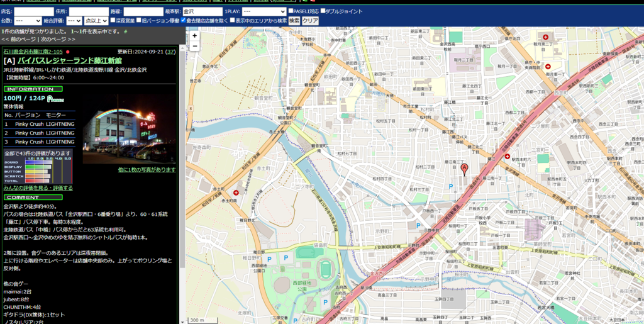Click the 金沢駅より徒歩約40分 comment line

[x=30, y=206]
